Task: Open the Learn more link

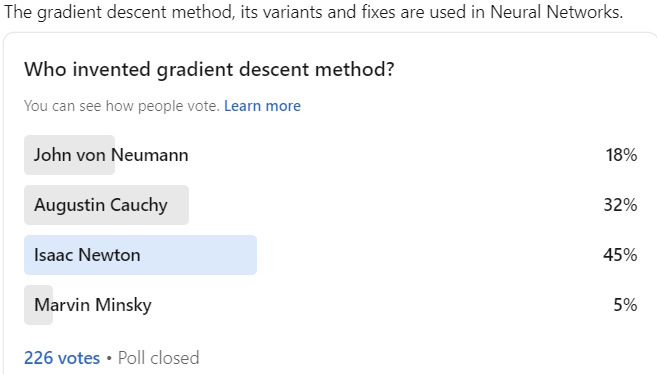Action: click(262, 106)
